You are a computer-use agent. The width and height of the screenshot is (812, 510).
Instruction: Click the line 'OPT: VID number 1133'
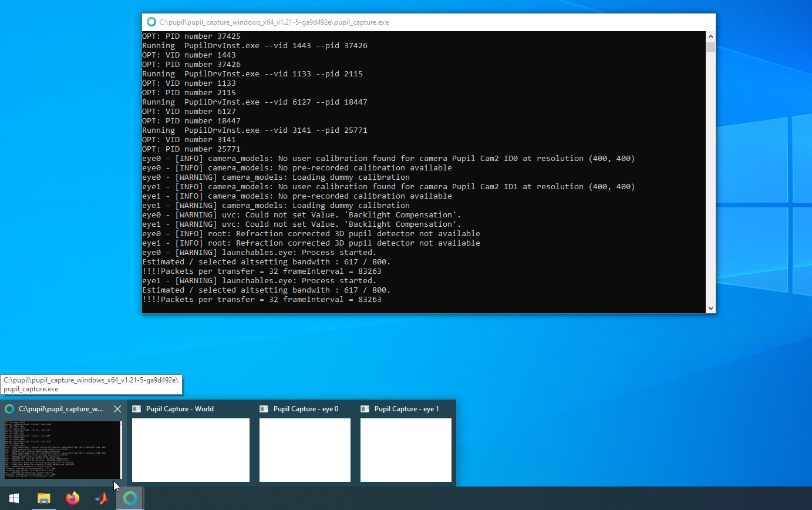point(189,83)
